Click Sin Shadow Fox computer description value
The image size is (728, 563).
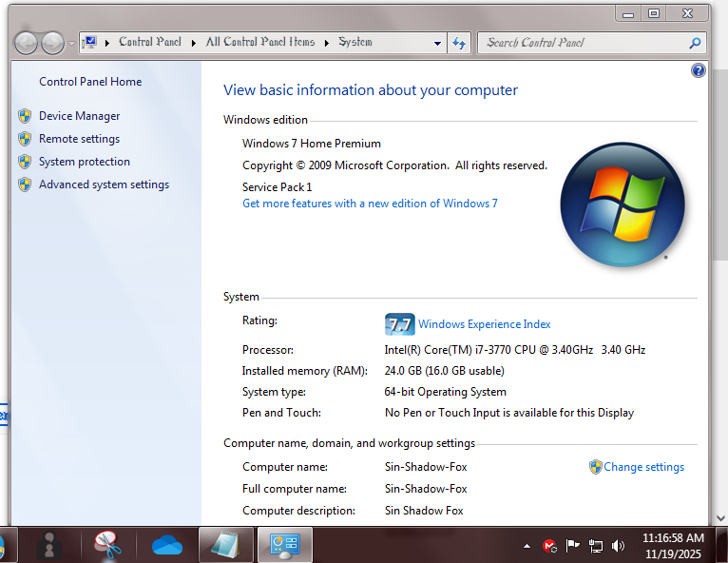(424, 511)
